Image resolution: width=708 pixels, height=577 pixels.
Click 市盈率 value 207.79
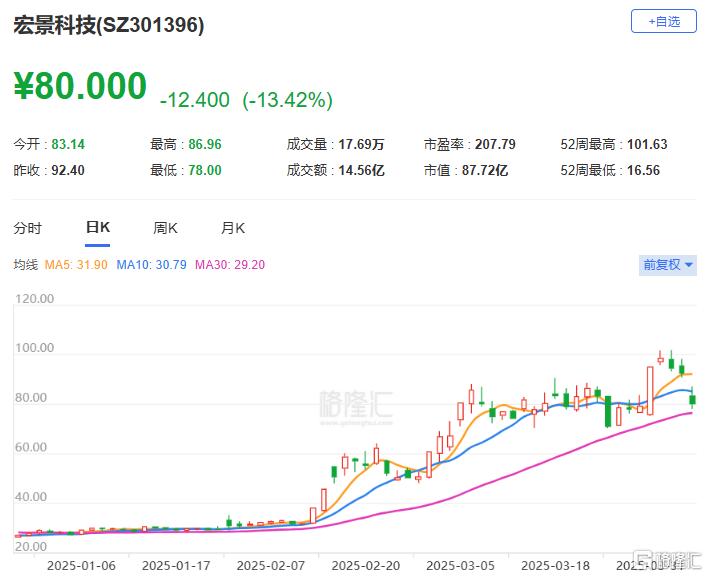[495, 144]
